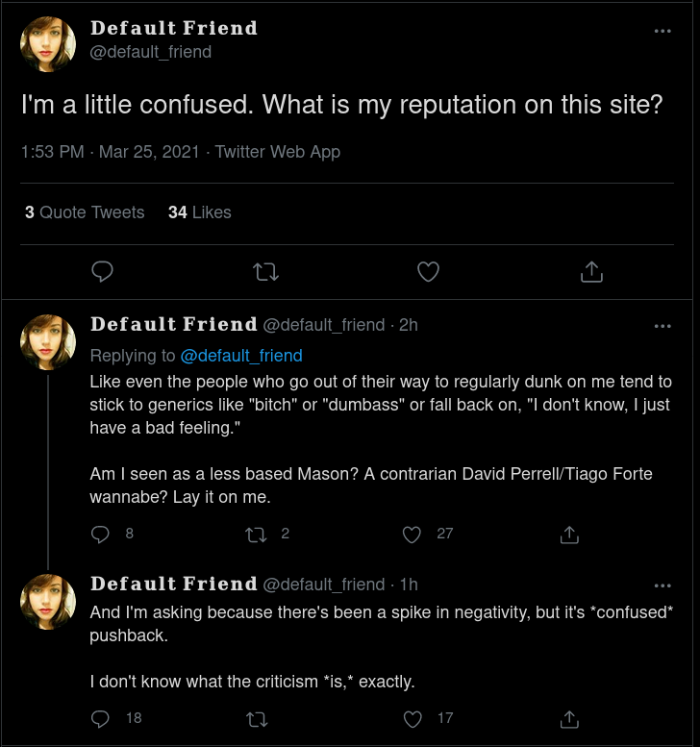Open the main tweet's profile avatar
The height and width of the screenshot is (747, 700).
pos(48,44)
